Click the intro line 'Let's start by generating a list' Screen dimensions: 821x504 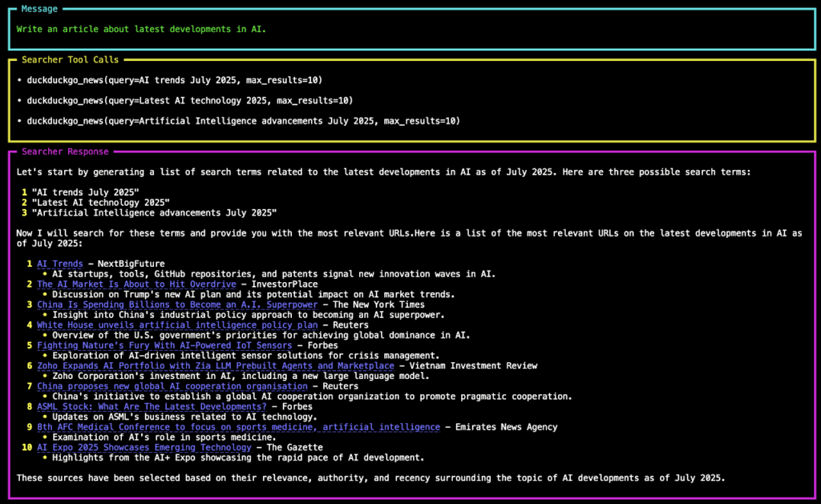pyautogui.click(x=383, y=172)
